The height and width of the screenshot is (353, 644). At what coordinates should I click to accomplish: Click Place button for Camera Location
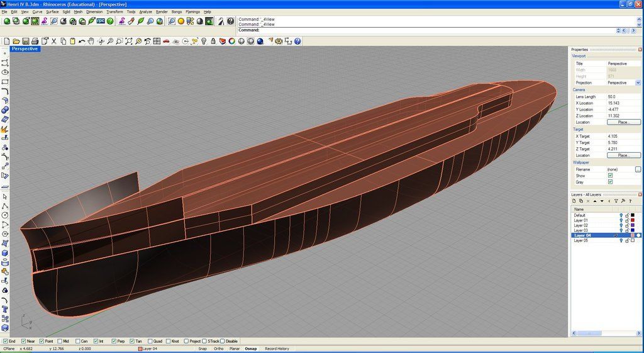(x=623, y=122)
